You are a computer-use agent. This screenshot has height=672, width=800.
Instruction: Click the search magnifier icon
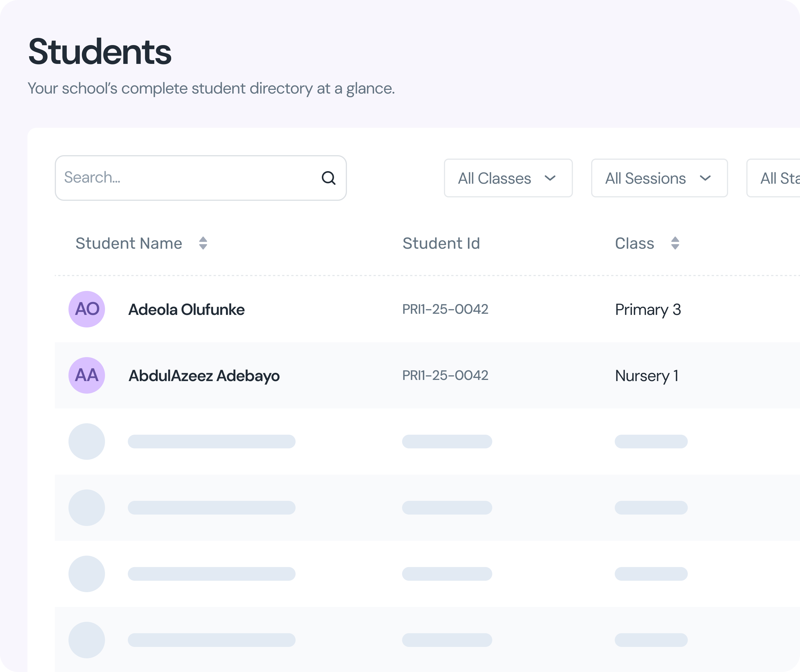coord(328,178)
